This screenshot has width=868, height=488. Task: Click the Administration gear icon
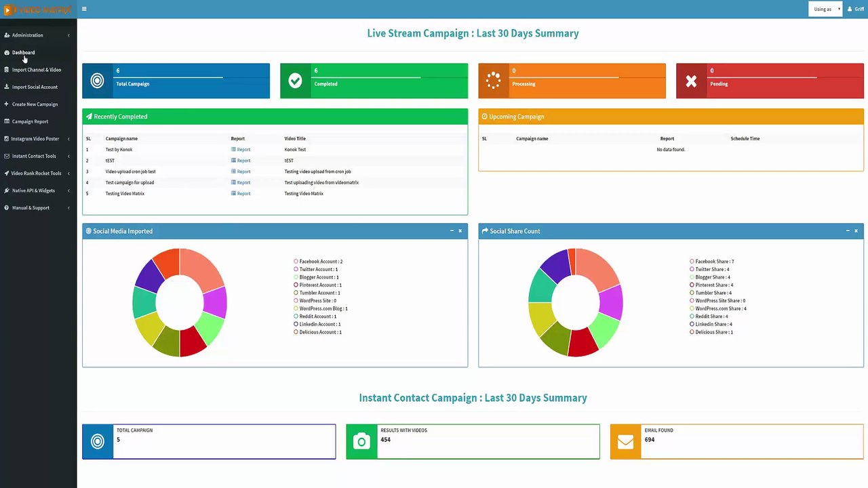(x=7, y=35)
